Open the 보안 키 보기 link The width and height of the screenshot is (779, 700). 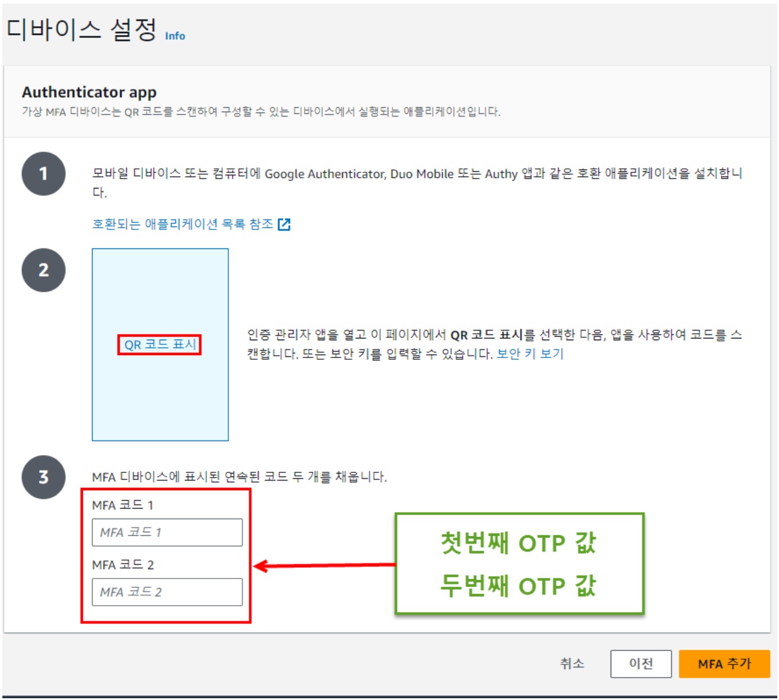[x=530, y=354]
